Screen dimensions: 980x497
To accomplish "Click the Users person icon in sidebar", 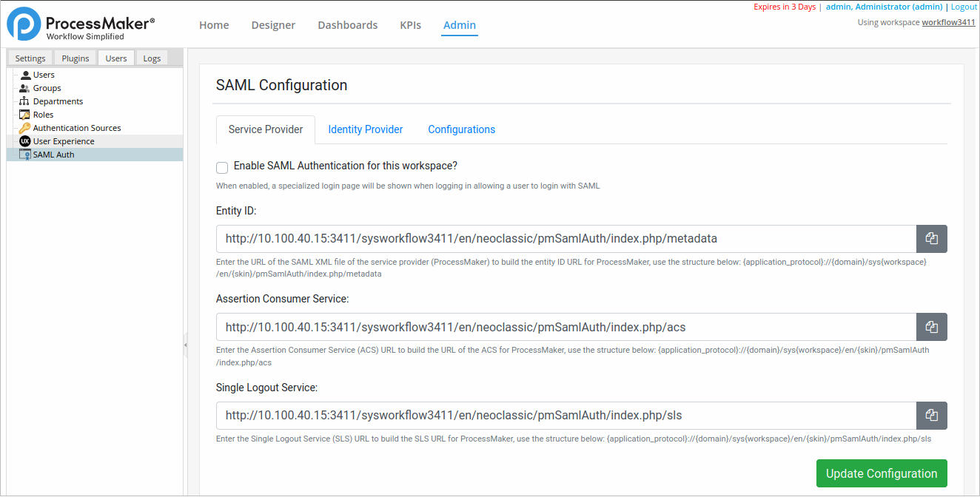I will coord(25,75).
